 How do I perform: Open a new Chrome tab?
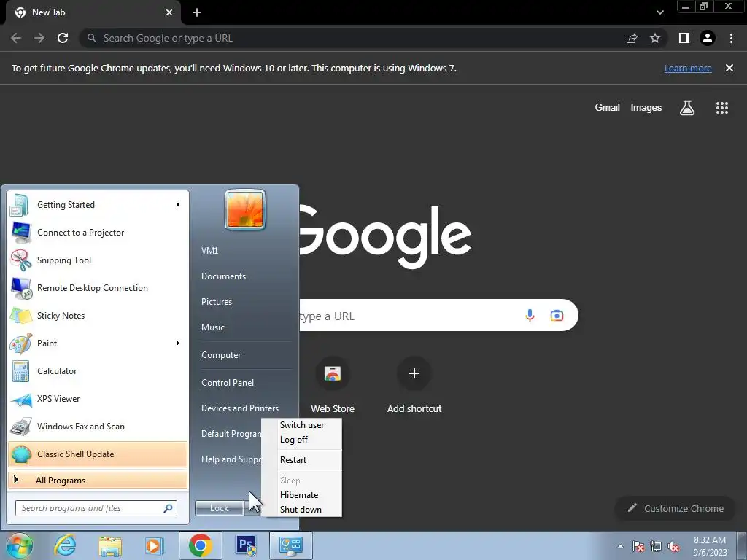[197, 12]
